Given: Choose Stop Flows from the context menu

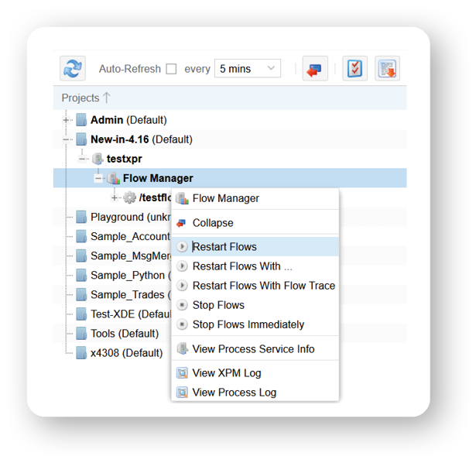Looking at the screenshot, I should pos(255,305).
